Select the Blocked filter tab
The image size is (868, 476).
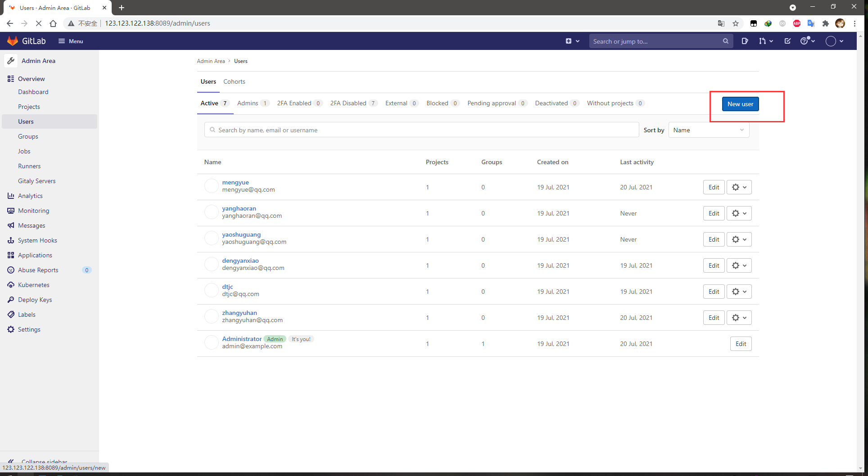[x=443, y=103]
